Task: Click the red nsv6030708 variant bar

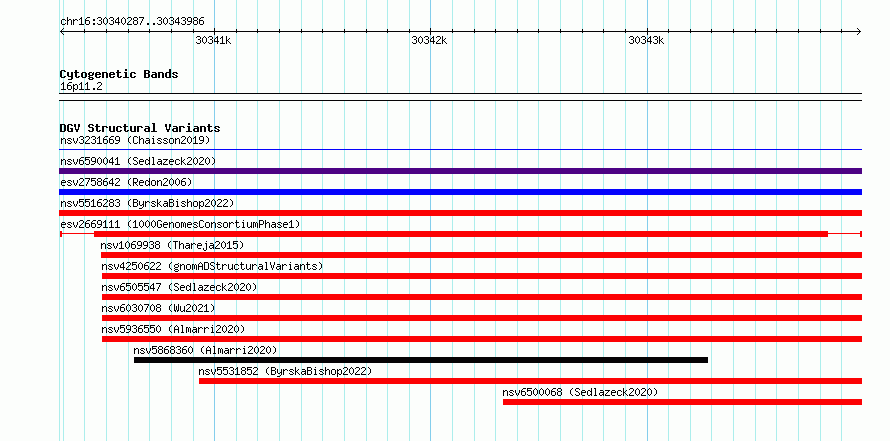Action: tap(482, 318)
